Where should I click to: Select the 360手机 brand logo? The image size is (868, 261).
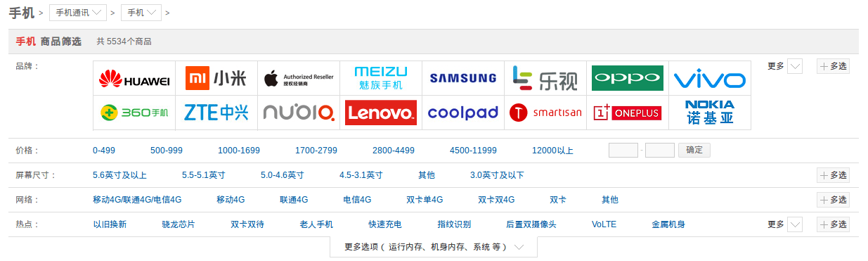click(x=134, y=113)
